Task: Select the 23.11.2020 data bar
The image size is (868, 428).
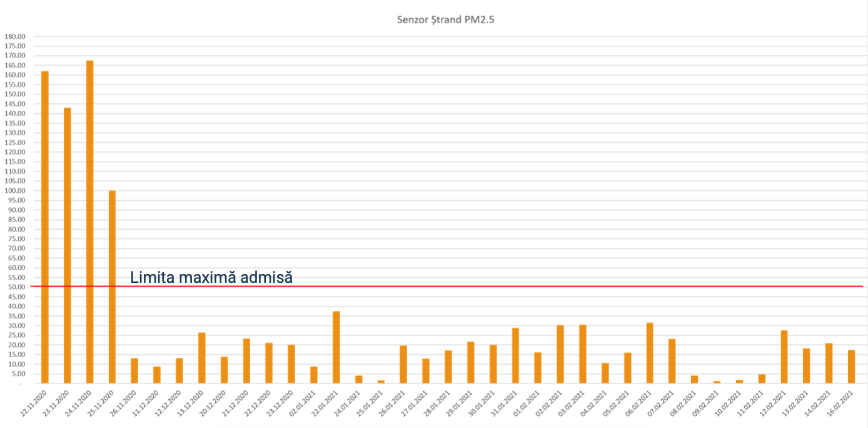Action: tap(68, 245)
